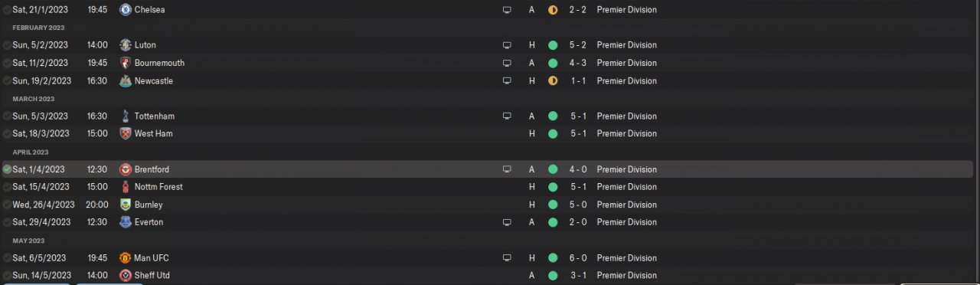Toggle the checkmark on the Brentford fixture
Viewport: 980px width, 285px height.
pos(7,169)
